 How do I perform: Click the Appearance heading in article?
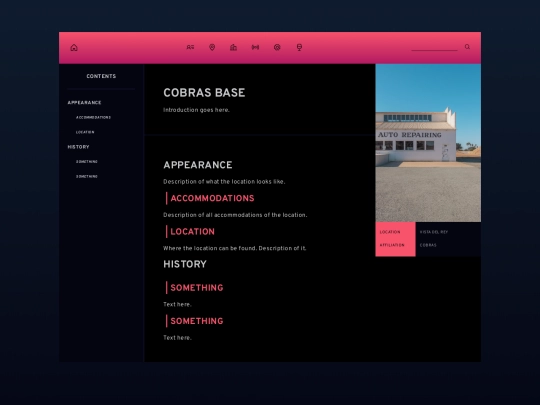click(x=198, y=165)
